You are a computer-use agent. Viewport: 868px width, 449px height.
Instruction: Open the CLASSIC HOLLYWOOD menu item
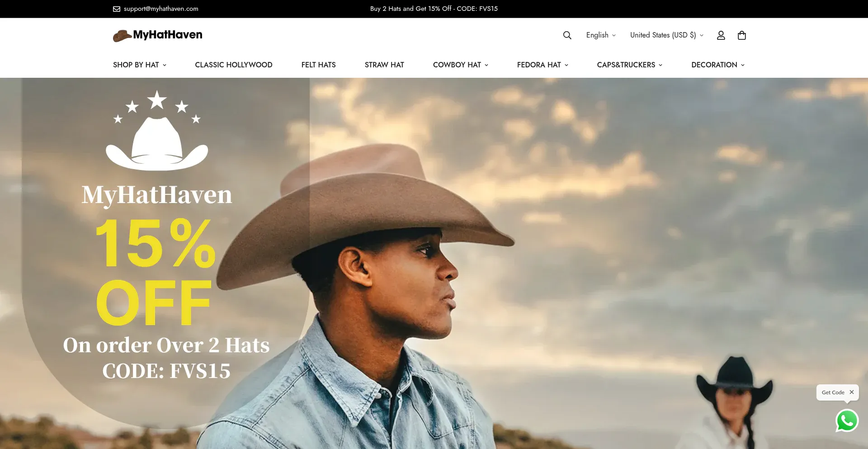[234, 65]
